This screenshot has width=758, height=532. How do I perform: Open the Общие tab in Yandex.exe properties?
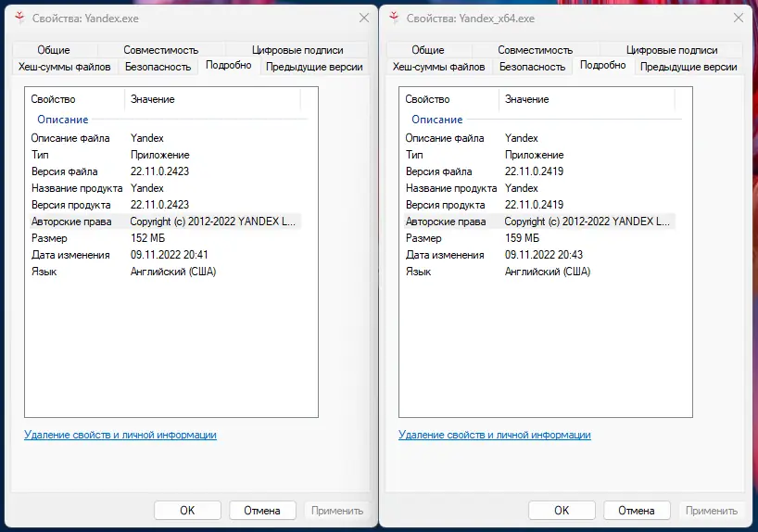(x=54, y=50)
